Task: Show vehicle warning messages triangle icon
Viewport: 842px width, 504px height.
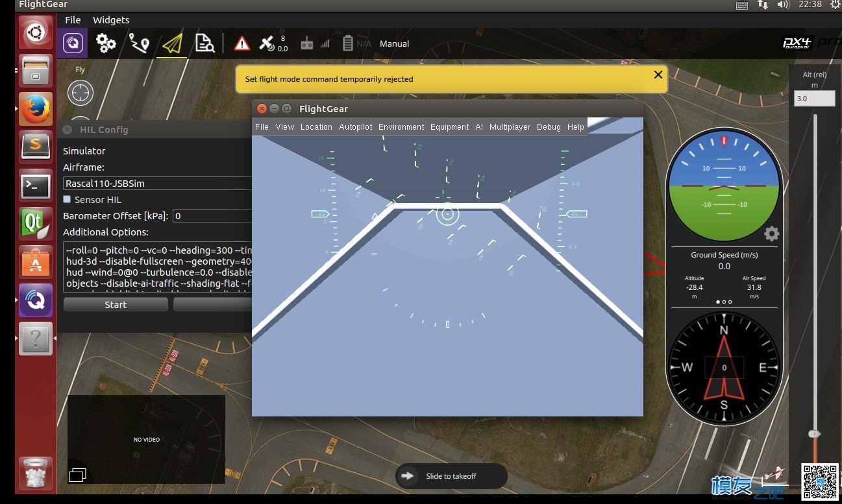Action: [x=242, y=43]
